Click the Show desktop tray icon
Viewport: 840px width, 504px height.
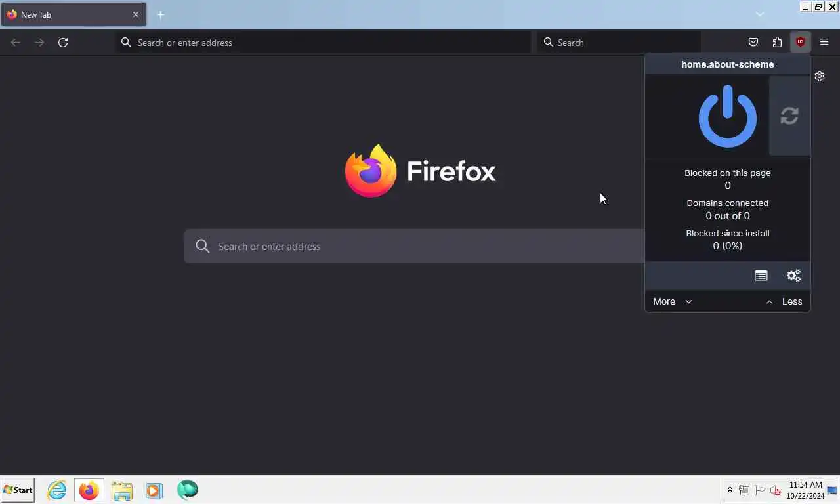tap(832, 490)
